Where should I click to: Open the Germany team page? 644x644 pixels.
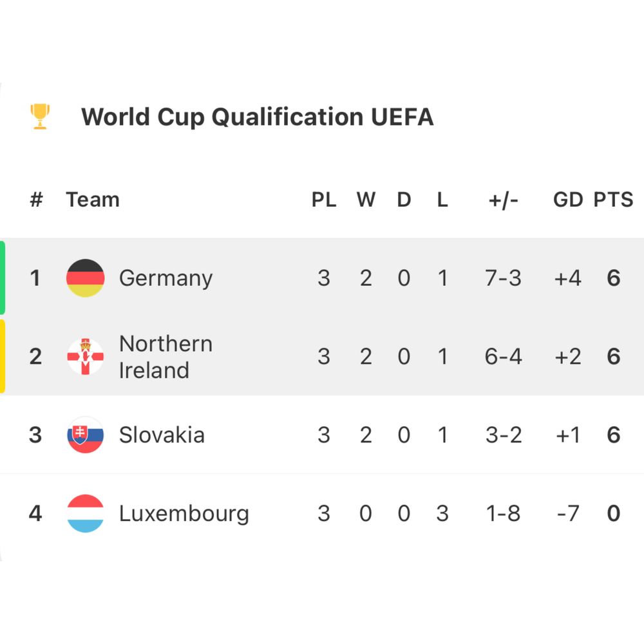(x=166, y=278)
